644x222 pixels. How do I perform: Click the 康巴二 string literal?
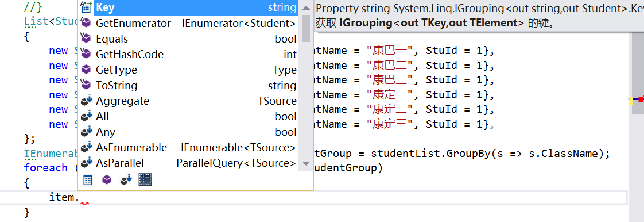(x=390, y=66)
